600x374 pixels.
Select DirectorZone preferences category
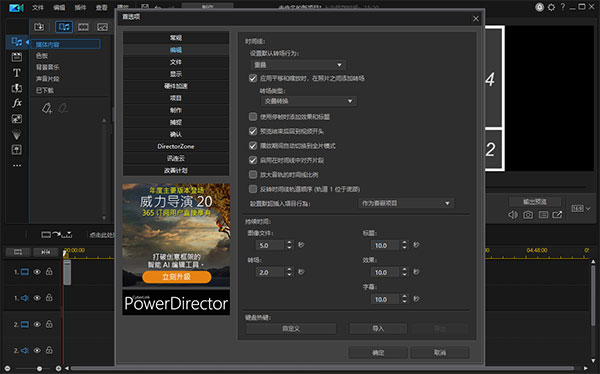tap(176, 146)
